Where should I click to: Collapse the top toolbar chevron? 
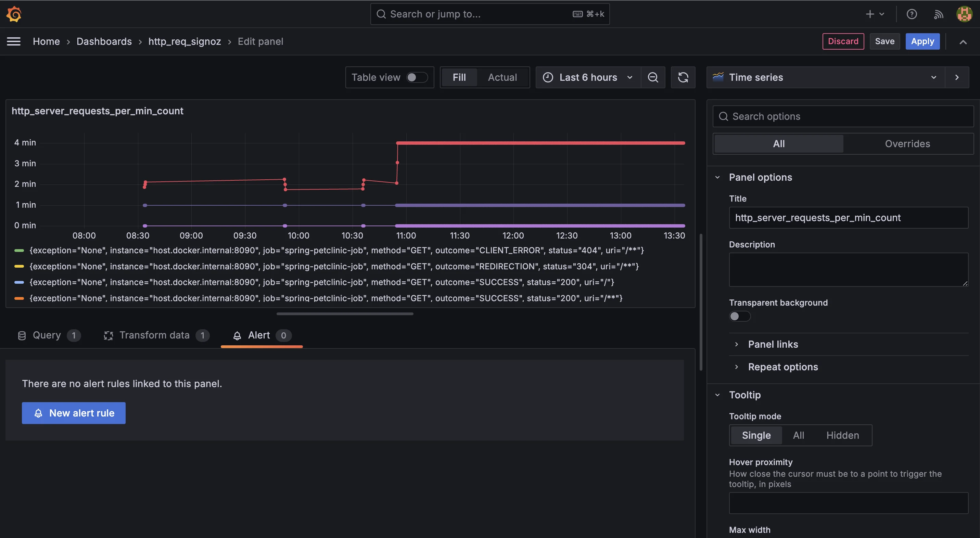pyautogui.click(x=963, y=41)
